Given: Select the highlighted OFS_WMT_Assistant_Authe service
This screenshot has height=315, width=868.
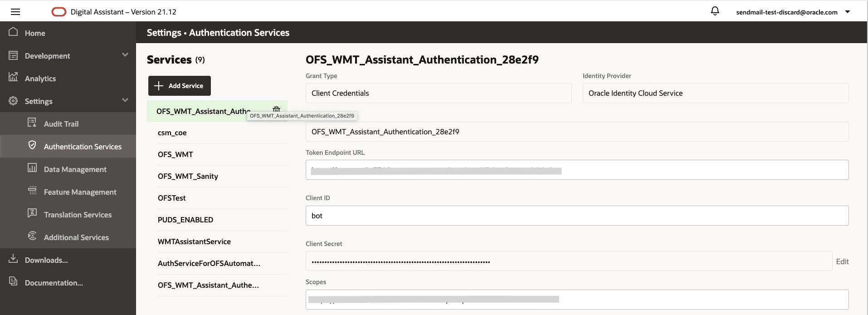Looking at the screenshot, I should click(217, 111).
